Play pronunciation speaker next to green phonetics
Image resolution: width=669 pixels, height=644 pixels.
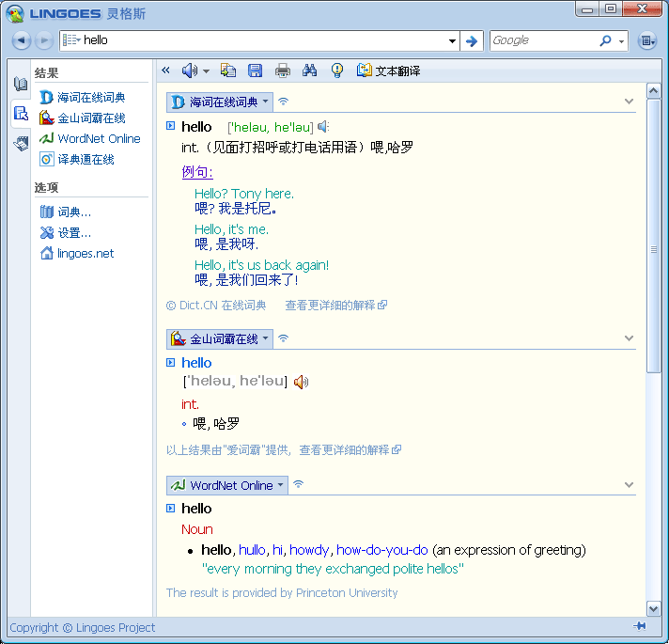(323, 126)
